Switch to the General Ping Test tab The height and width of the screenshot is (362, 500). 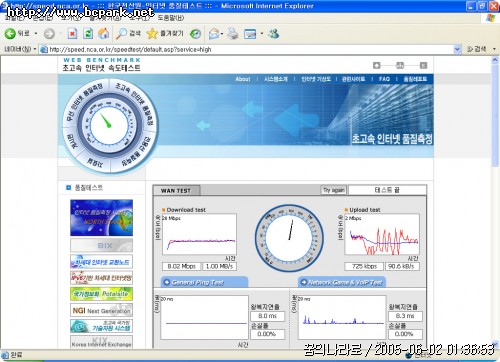click(x=204, y=282)
